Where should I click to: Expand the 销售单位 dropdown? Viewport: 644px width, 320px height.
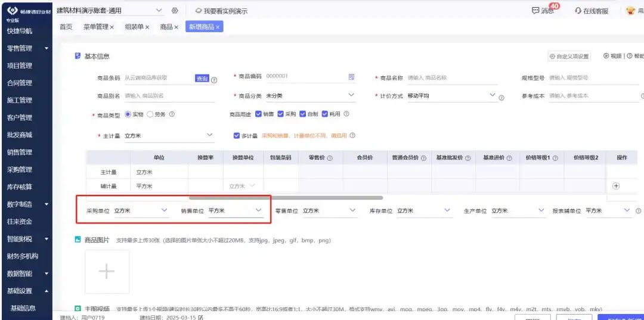pos(236,210)
